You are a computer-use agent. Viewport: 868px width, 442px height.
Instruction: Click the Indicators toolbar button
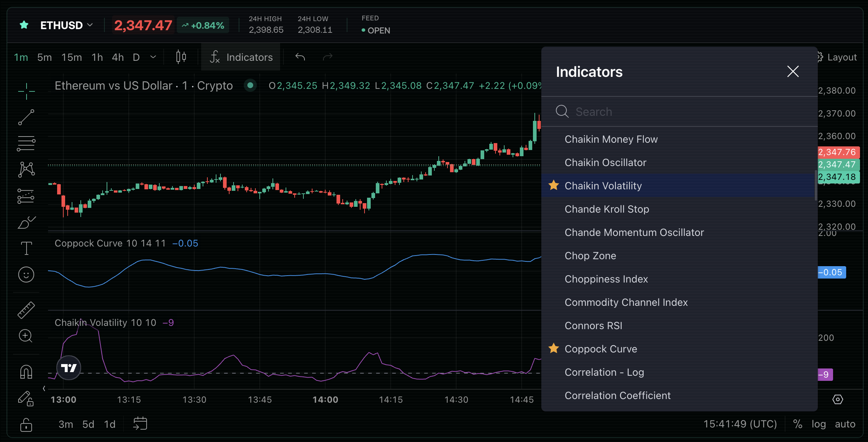click(241, 57)
